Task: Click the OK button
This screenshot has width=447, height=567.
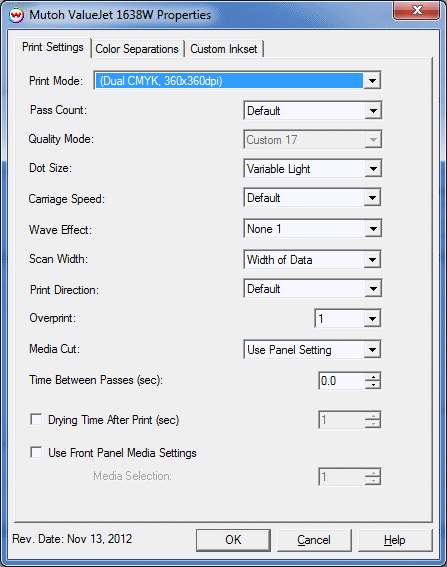Action: [233, 540]
